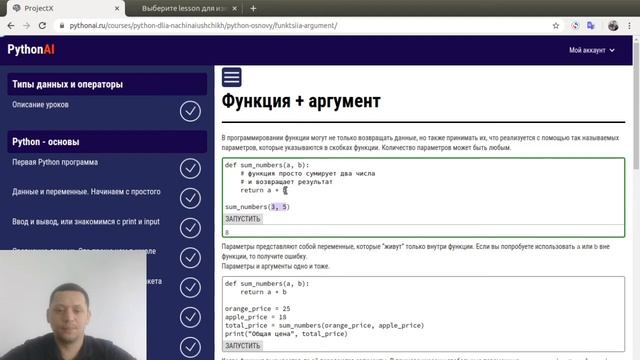Viewport: 640px width, 360px height.
Task: Click the address bar URL
Action: pos(203,26)
